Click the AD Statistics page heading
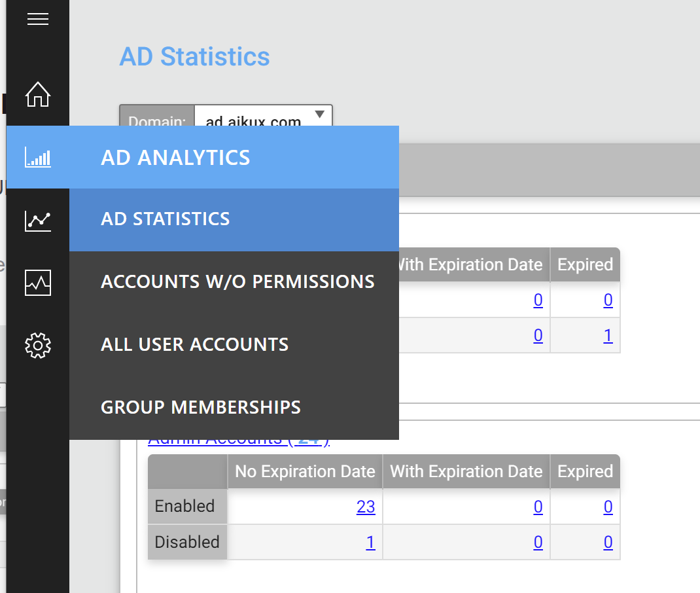This screenshot has width=700, height=593. pos(195,57)
